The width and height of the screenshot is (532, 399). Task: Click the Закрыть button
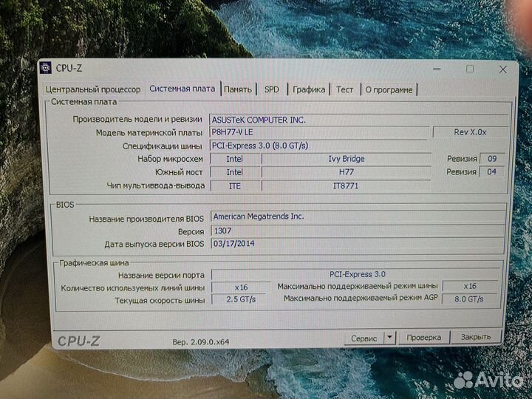click(x=476, y=338)
